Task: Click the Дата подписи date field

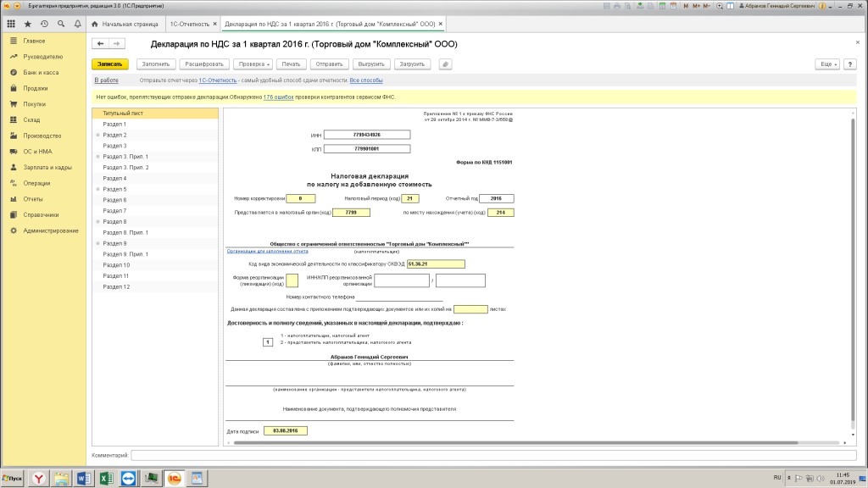Action: click(x=285, y=430)
